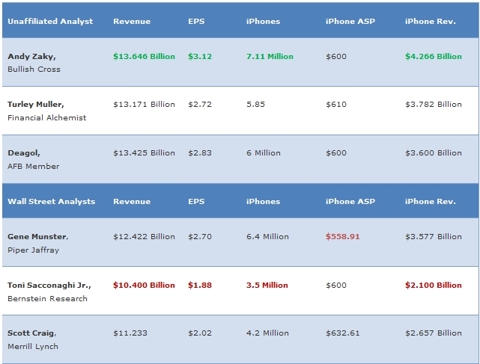Click the Wall Street Analysts header

pos(51,201)
